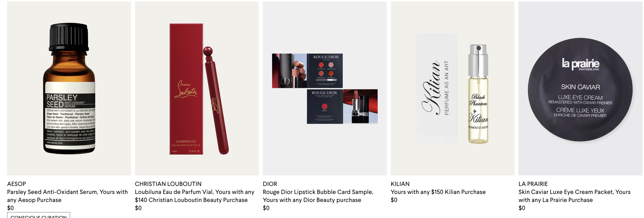Open Rouge Dior Lipstick Bubble Card Sample title
Screen dimensions: 644x218
(318, 196)
